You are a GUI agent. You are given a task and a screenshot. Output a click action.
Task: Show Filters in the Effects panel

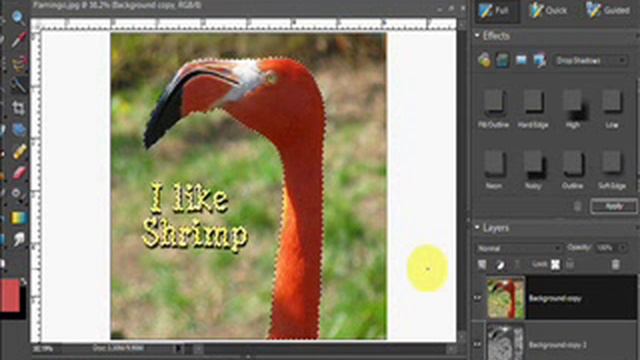pos(484,60)
